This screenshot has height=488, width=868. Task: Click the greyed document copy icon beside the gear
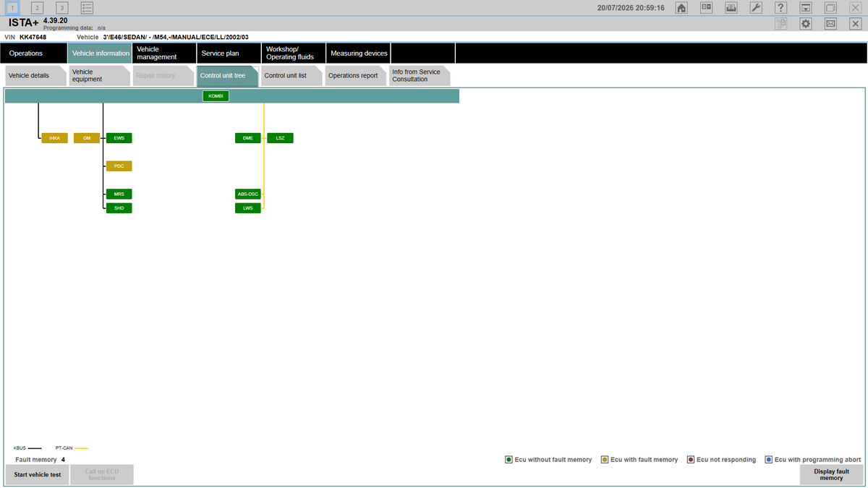pyautogui.click(x=781, y=24)
